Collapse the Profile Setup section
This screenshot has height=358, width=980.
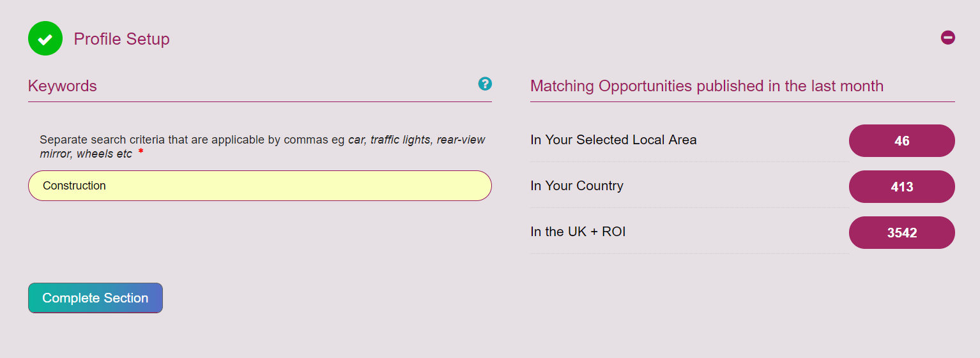tap(948, 38)
